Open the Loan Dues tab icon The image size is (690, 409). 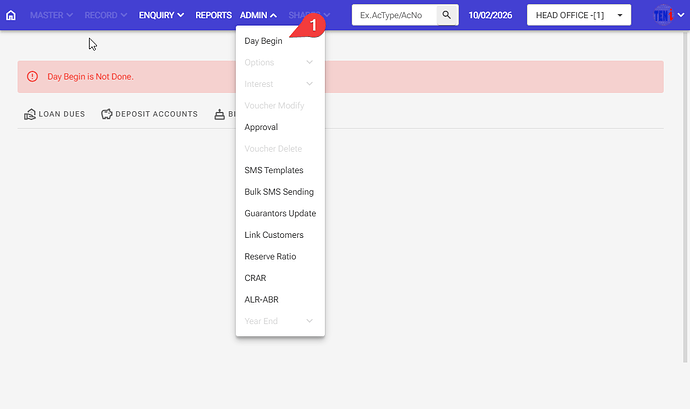coord(30,115)
